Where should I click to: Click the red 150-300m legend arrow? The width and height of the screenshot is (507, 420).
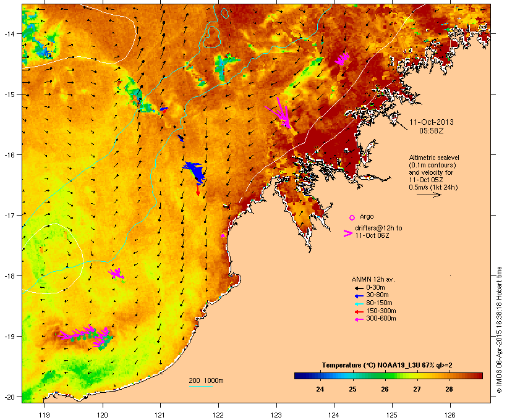[x=359, y=311]
